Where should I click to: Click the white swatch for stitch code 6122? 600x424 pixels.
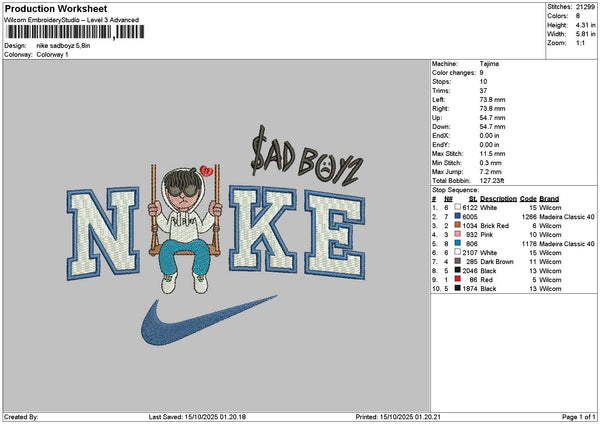coord(457,207)
